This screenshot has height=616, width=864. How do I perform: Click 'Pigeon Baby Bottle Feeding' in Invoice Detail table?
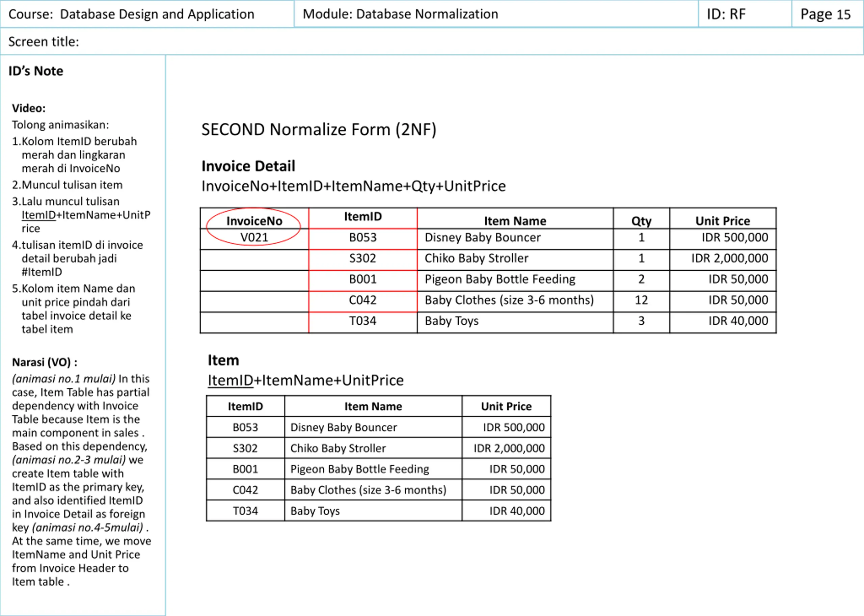(500, 279)
